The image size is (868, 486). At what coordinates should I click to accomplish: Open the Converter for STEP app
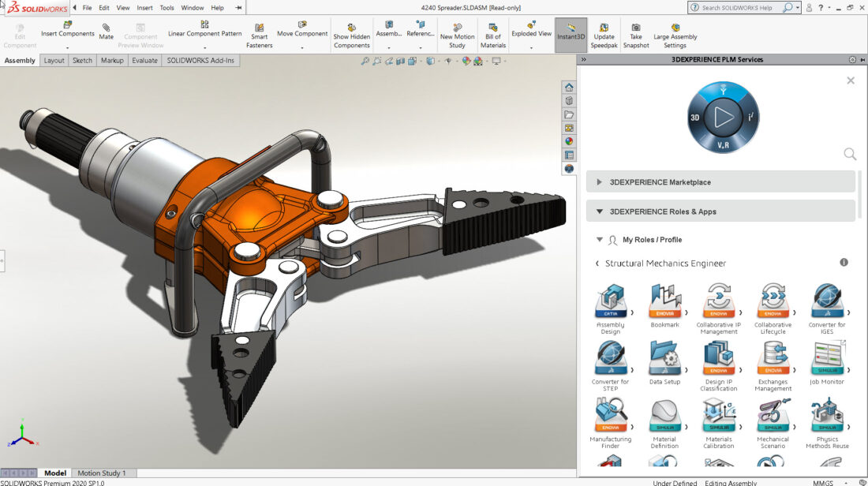pos(611,366)
